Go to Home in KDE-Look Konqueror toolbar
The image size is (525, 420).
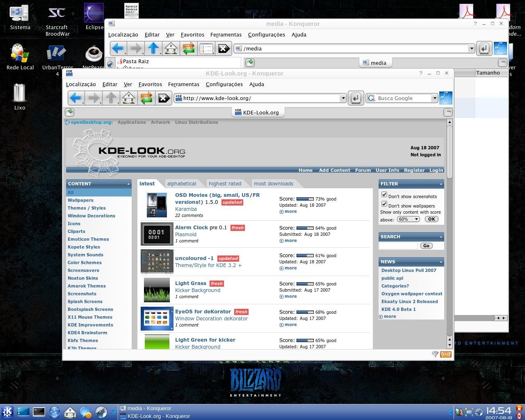click(x=129, y=98)
